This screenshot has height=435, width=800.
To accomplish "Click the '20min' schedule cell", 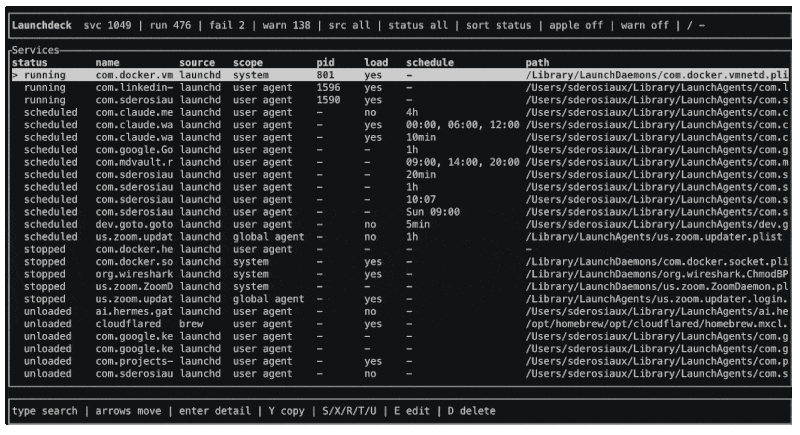I will [x=421, y=174].
